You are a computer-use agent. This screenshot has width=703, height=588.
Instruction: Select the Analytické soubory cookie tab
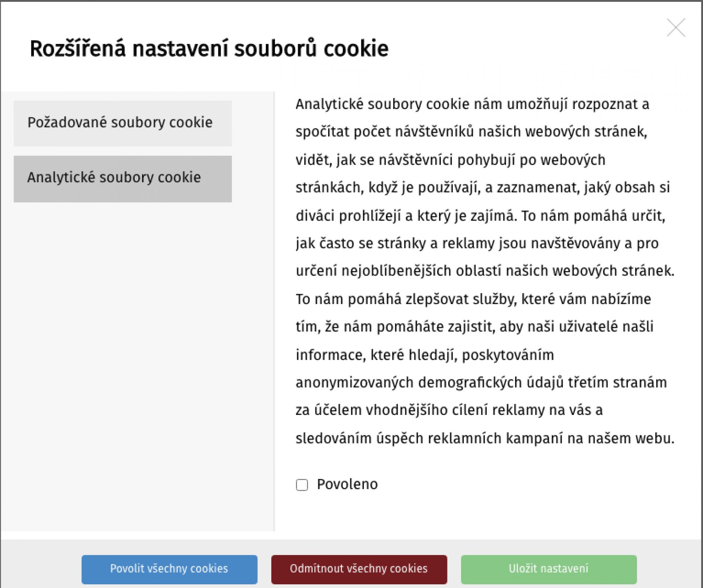(x=123, y=179)
